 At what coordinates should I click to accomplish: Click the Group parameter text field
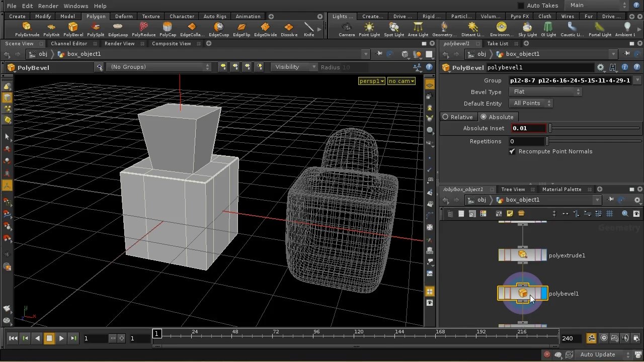point(571,80)
